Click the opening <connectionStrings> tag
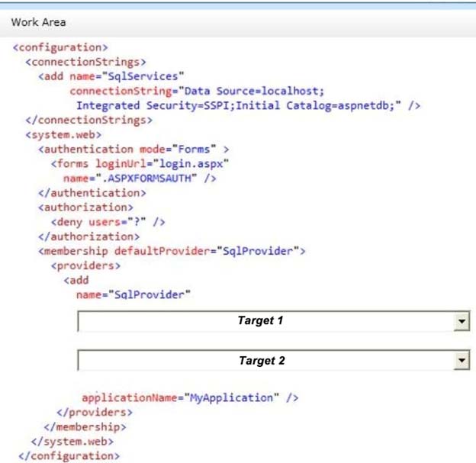 pos(85,63)
